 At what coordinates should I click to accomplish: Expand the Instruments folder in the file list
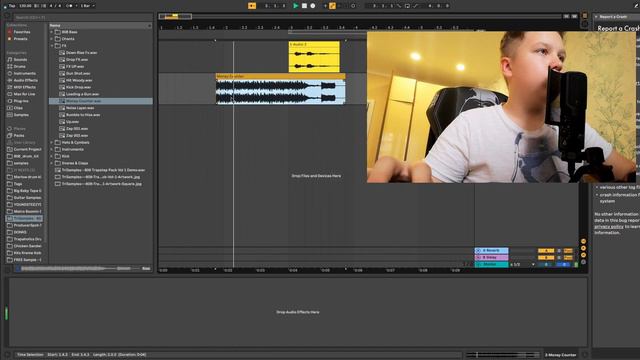(52, 149)
